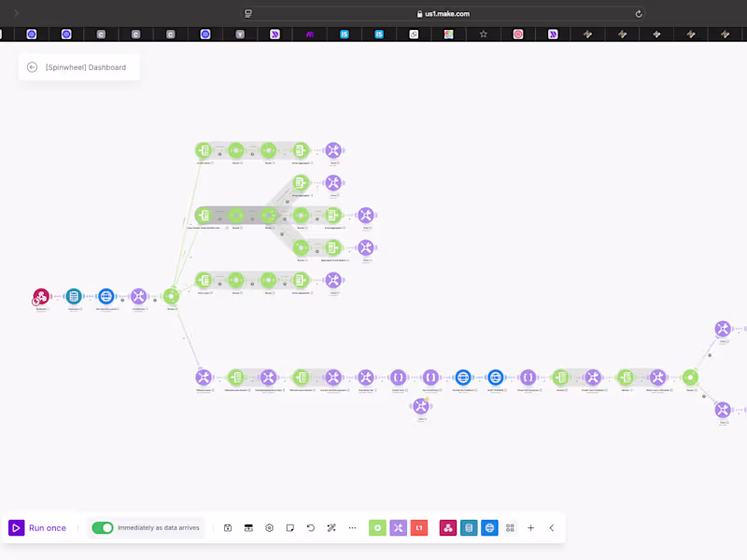This screenshot has height=560, width=747.
Task: Open the notes icon in toolbar
Action: click(x=290, y=527)
